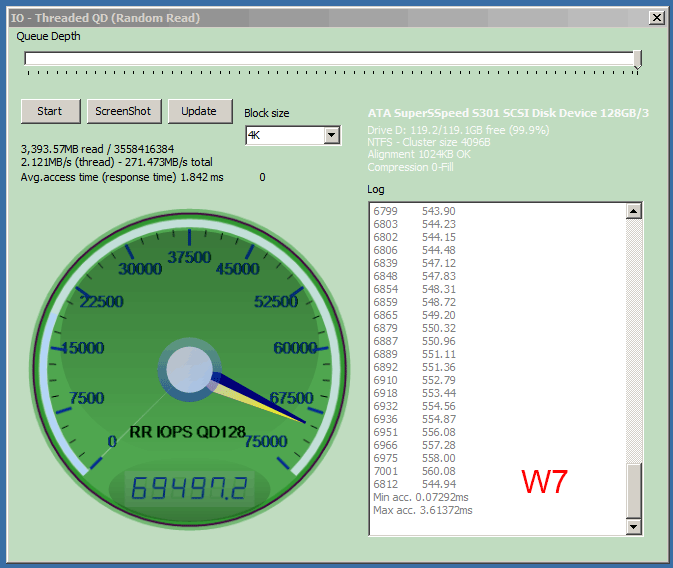Click the Max acc. line in the log

422,510
